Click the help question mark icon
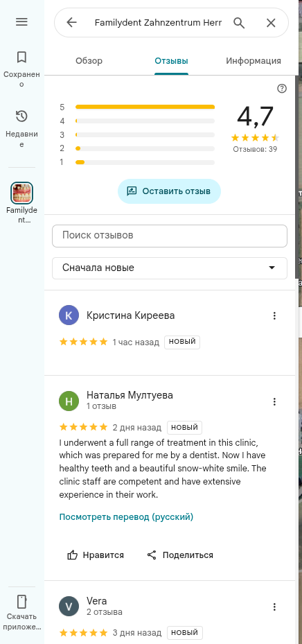 [x=282, y=88]
